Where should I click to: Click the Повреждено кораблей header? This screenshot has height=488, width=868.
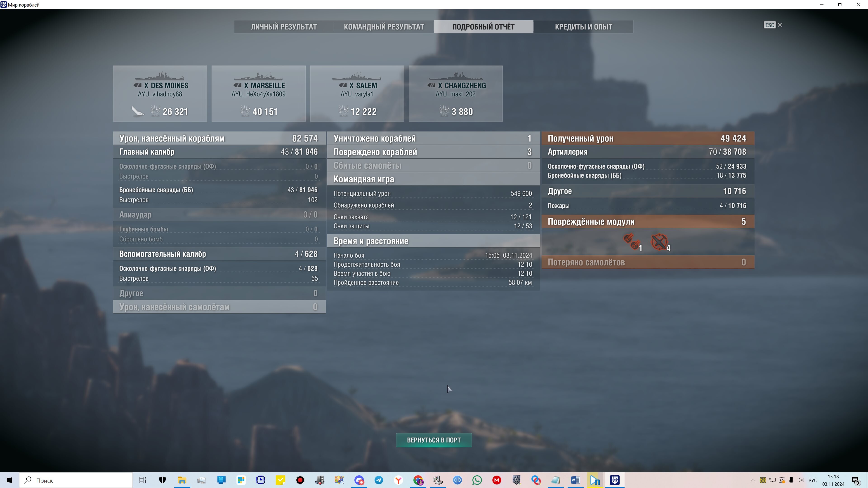tap(433, 152)
